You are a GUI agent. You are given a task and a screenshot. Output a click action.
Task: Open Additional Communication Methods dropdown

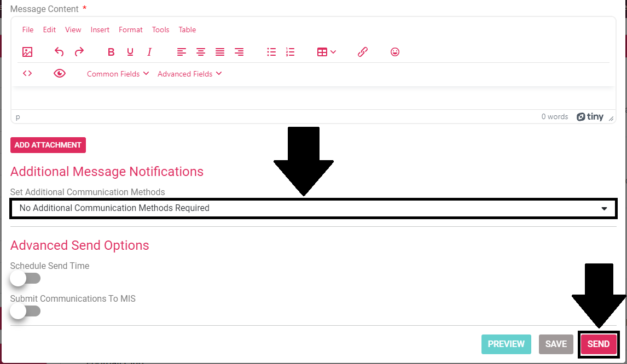click(313, 208)
